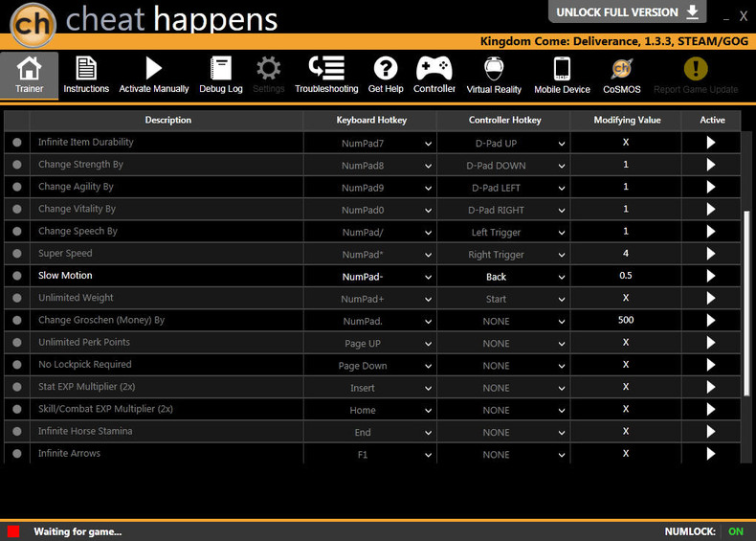This screenshot has width=756, height=541.
Task: Activate Unlimited Weight cheat
Action: click(711, 298)
